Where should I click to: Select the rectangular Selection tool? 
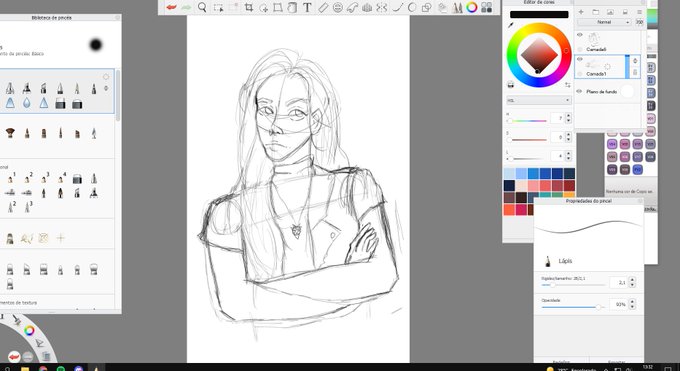[219, 7]
